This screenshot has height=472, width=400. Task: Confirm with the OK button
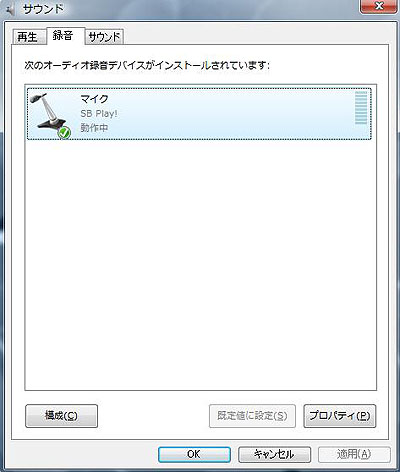(x=194, y=454)
